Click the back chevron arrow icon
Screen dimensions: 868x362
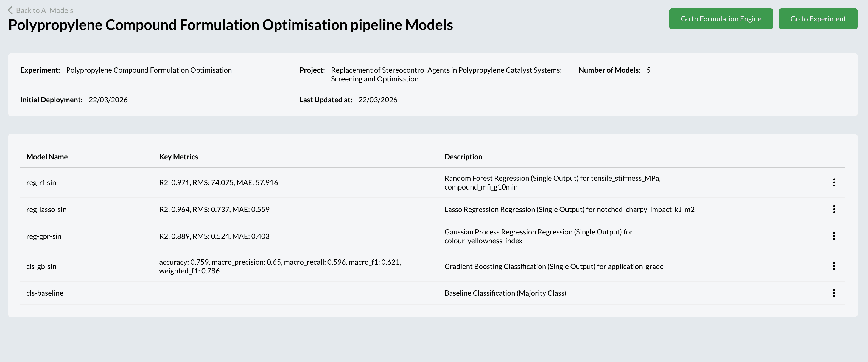(10, 10)
